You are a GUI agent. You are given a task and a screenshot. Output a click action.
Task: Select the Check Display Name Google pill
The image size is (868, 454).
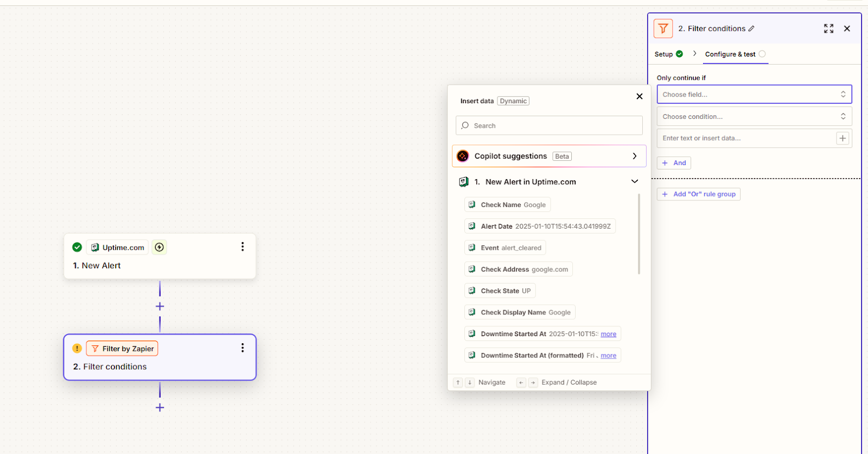pos(520,312)
